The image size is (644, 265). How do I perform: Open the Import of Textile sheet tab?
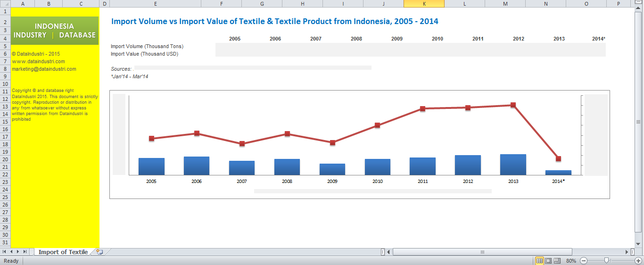[63, 252]
